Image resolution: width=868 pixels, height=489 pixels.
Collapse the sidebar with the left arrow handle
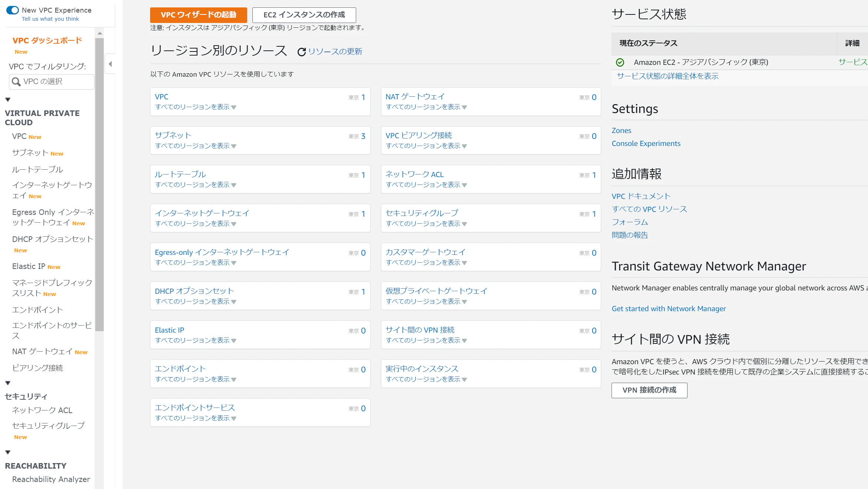[110, 64]
